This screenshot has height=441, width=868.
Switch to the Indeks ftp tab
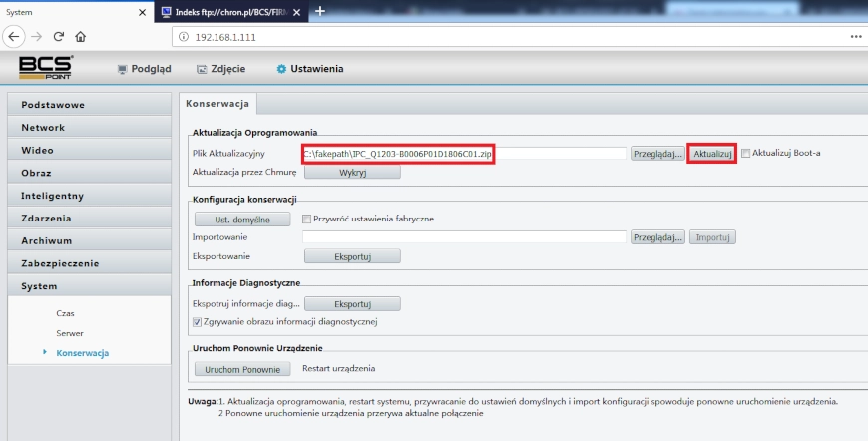point(230,12)
